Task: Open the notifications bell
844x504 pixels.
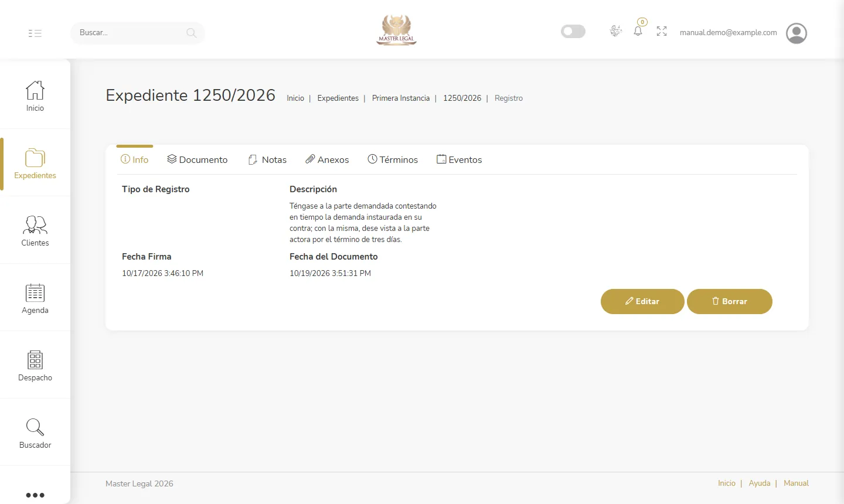Action: click(638, 31)
